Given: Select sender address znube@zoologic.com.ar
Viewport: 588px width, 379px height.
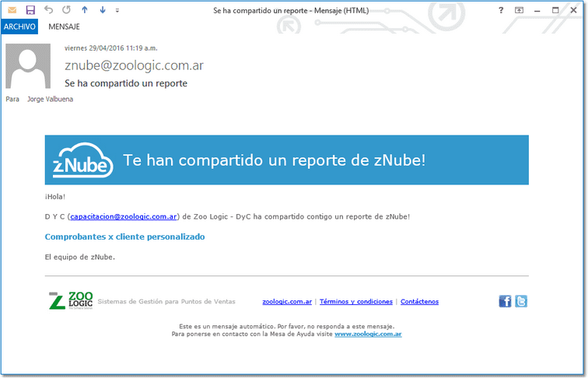Looking at the screenshot, I should pyautogui.click(x=134, y=65).
